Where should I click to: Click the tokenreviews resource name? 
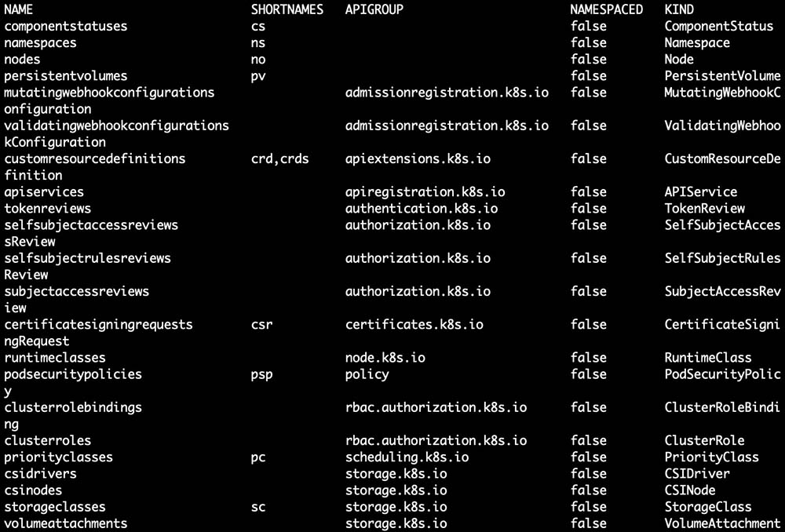pos(47,209)
